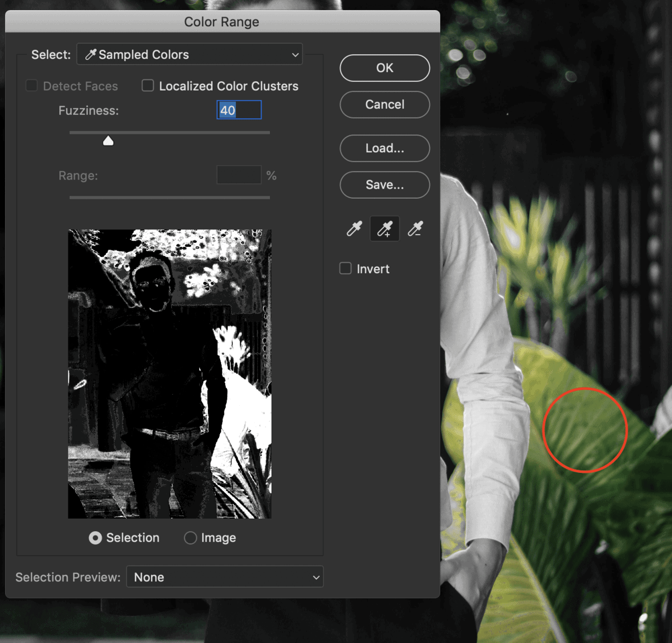Screen dimensions: 672x643
Task: Select the Subtract from Sample eyedropper
Action: [x=415, y=228]
